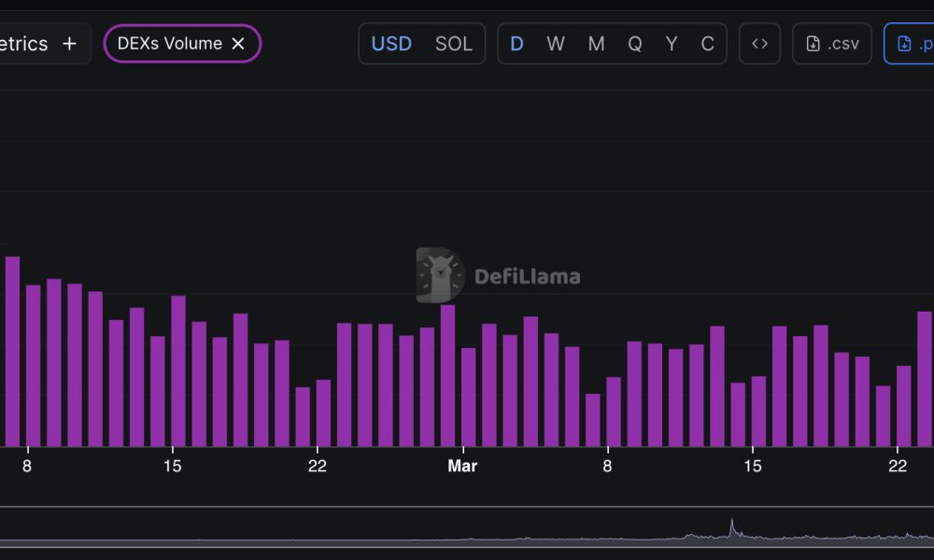Switch to monthly view with M
Viewport: 934px width, 560px height.
click(596, 43)
